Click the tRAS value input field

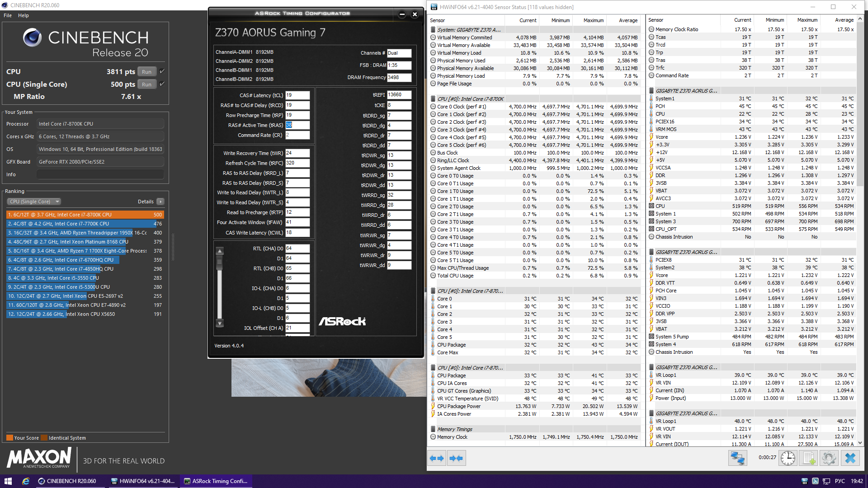click(297, 125)
